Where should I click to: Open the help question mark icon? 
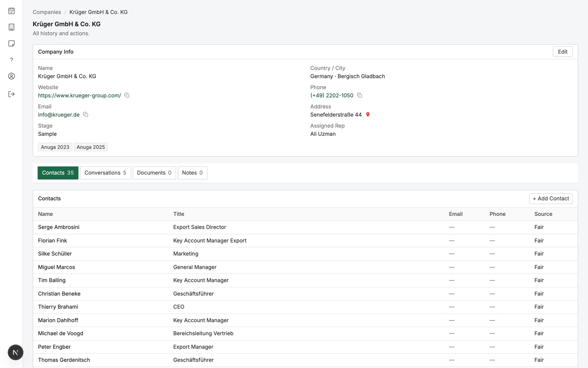[x=11, y=60]
